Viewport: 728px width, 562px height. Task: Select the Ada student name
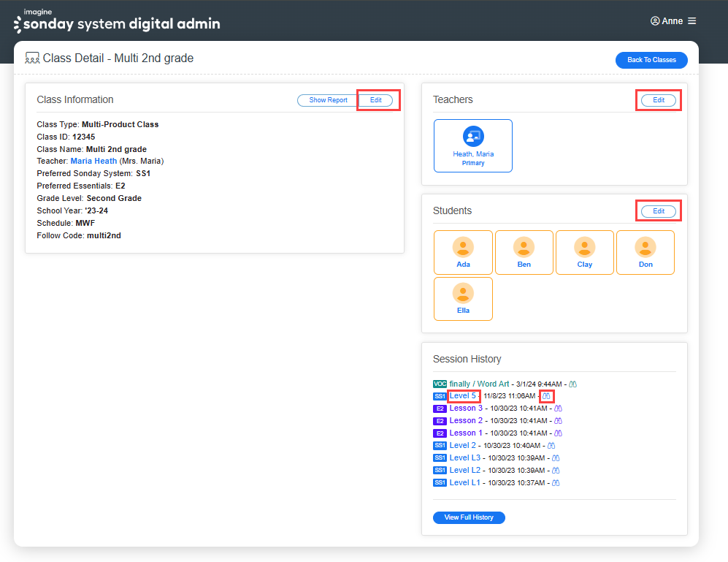click(x=463, y=265)
